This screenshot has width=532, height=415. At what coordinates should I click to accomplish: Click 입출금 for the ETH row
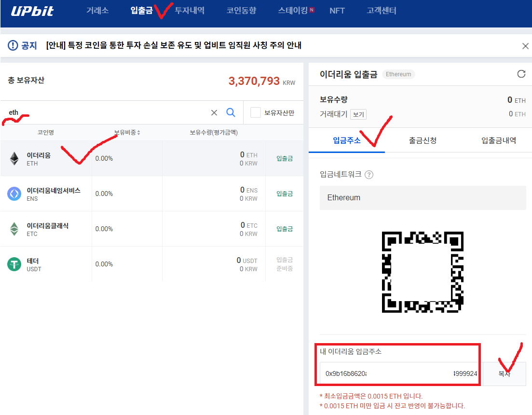[x=284, y=158]
